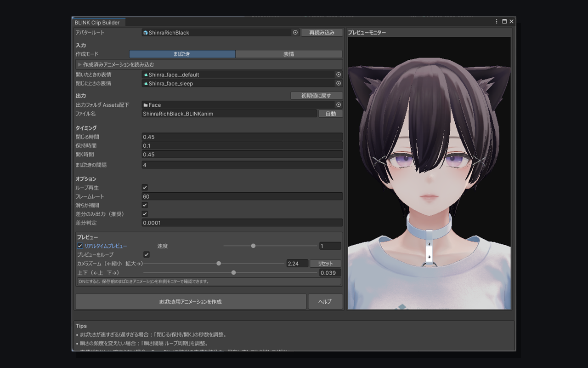Select 表情 creation mode
Viewport: 588px width, 368px height.
(x=289, y=54)
